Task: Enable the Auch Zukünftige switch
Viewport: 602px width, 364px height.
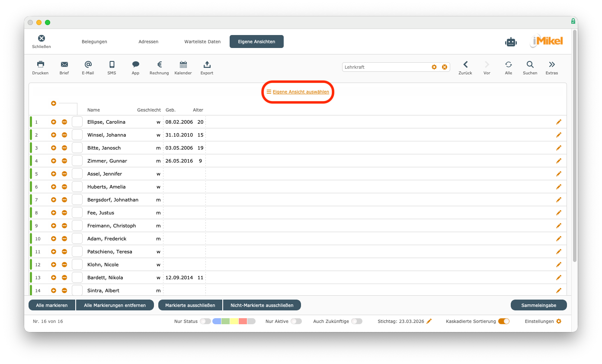Action: (x=356, y=321)
